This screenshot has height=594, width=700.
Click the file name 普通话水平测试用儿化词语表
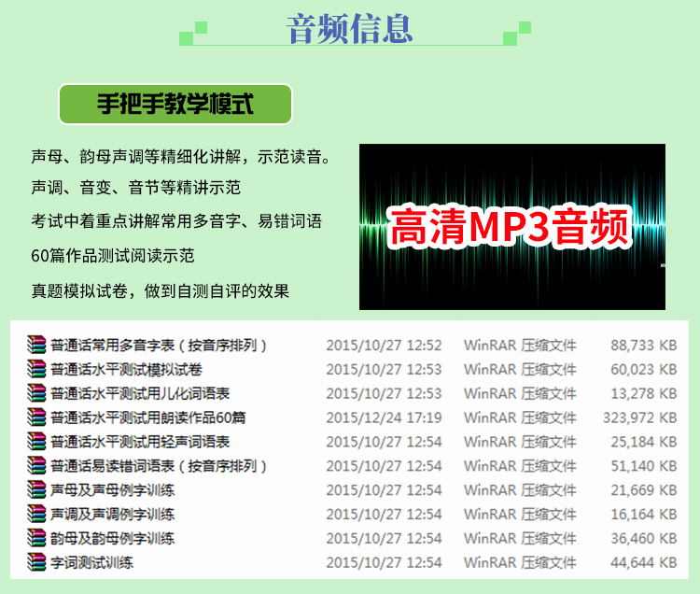140,393
